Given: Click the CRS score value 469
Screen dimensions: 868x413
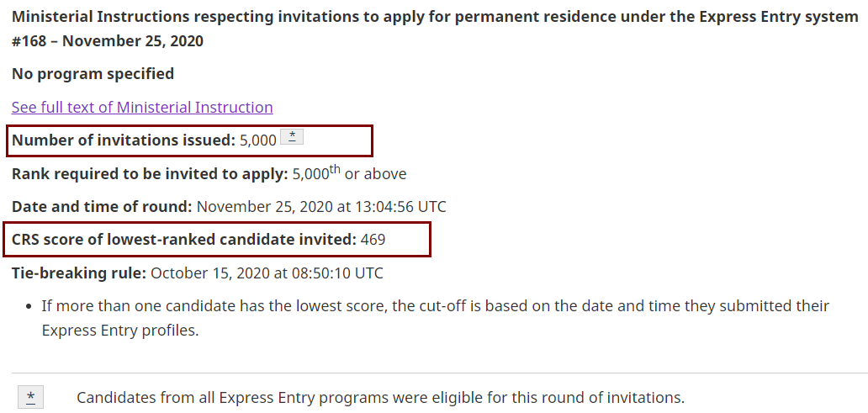Looking at the screenshot, I should click(373, 240).
